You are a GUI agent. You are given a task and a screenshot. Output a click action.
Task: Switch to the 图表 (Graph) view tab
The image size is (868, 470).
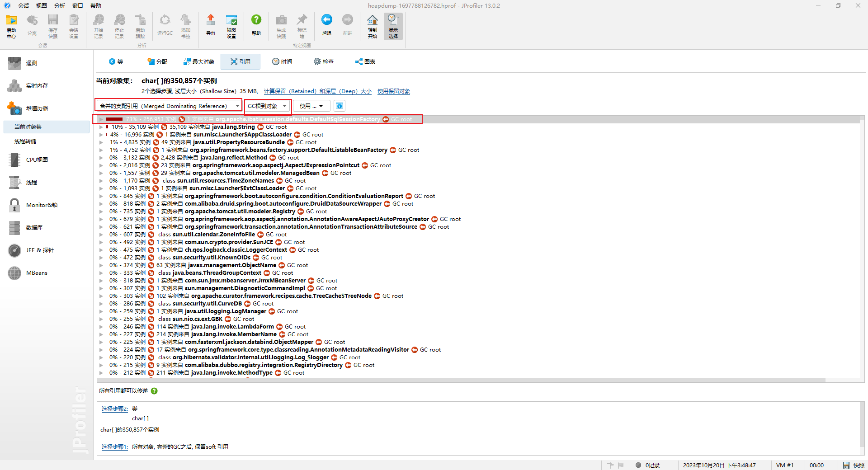[365, 61]
